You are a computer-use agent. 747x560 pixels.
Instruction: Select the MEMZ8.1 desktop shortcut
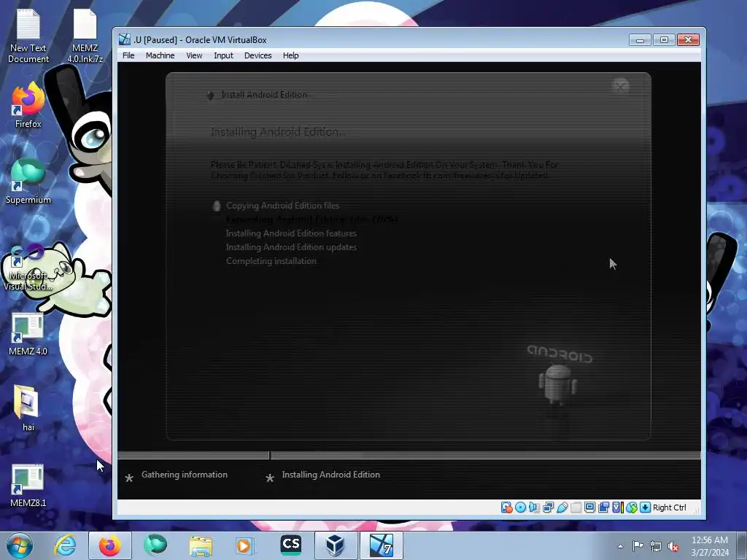click(28, 486)
